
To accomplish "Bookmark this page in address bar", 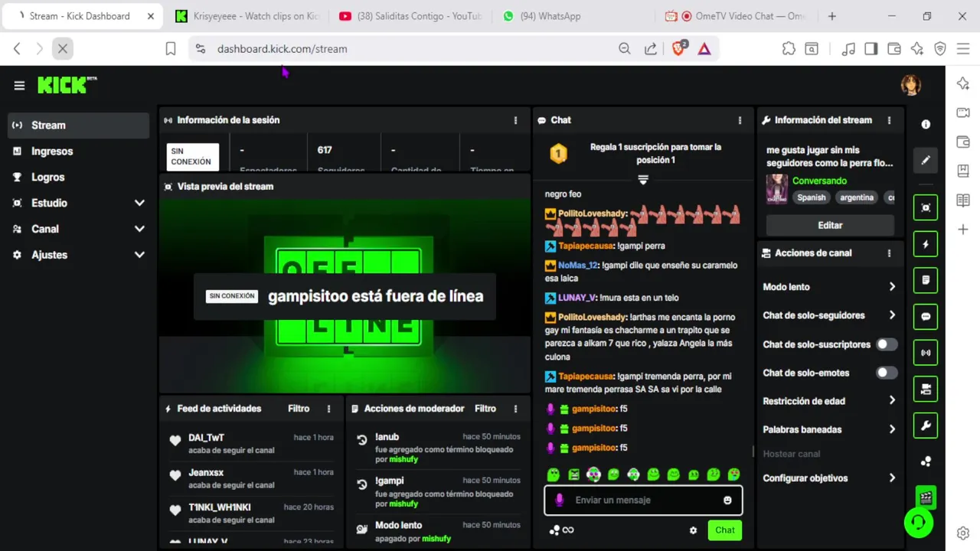I will [x=171, y=48].
